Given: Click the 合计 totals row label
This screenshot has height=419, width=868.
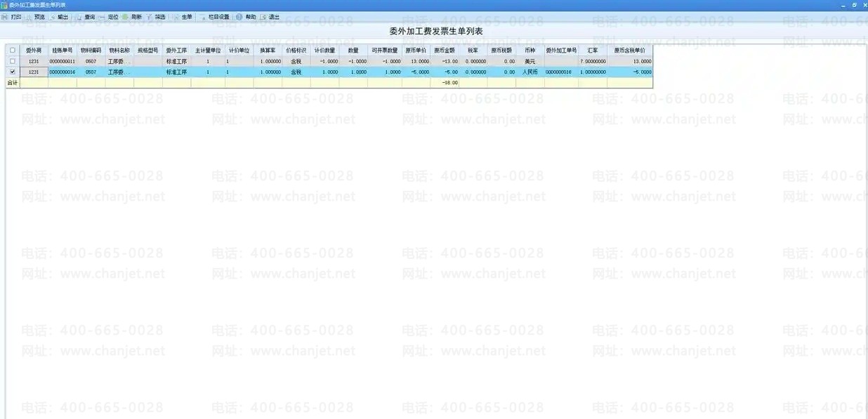Looking at the screenshot, I should 12,83.
